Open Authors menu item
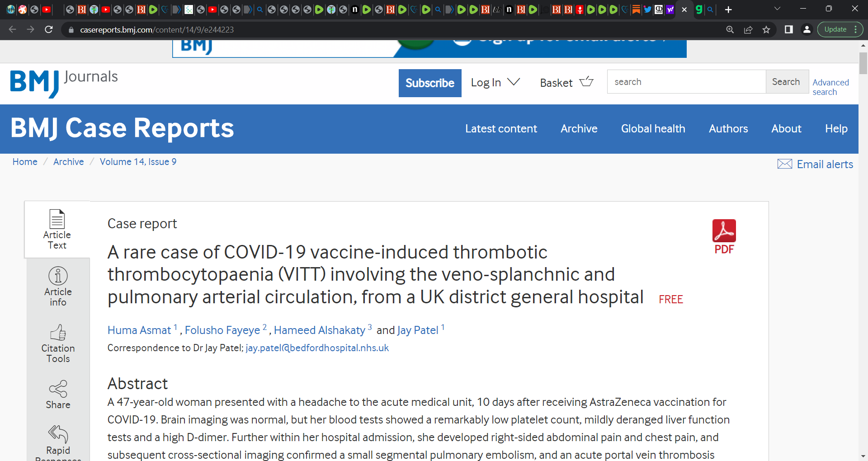The image size is (868, 461). coord(728,129)
